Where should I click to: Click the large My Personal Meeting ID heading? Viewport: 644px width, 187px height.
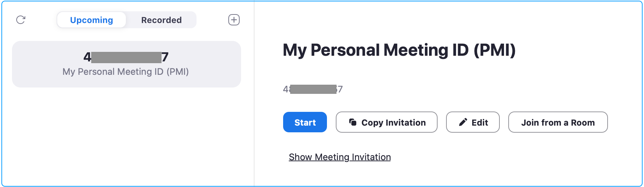point(399,50)
